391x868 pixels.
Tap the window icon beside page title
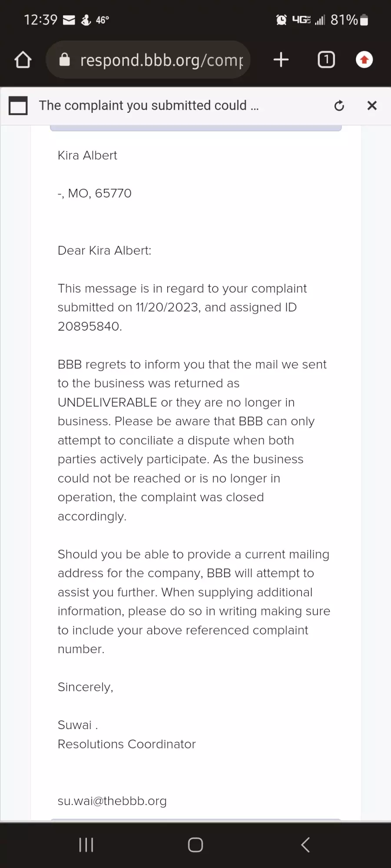18,105
